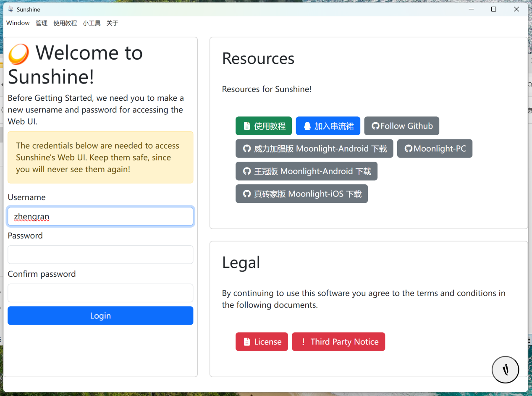Download 王冠版 Moonlight-Android
532x396 pixels.
tap(307, 171)
